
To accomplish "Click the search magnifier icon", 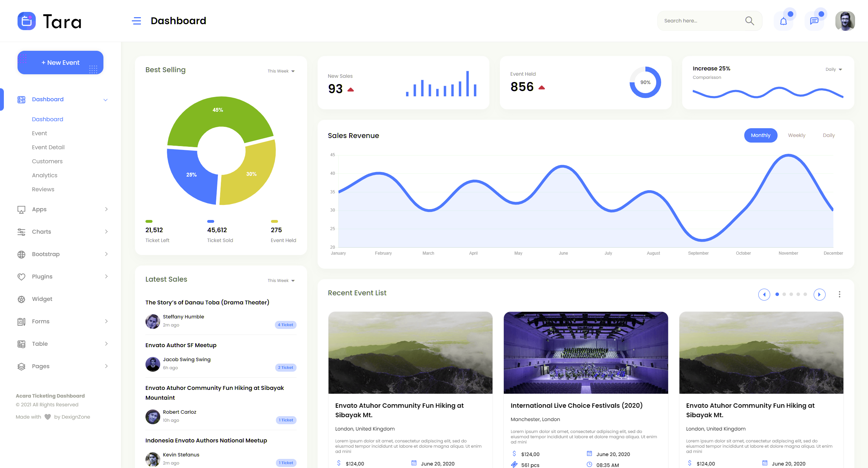I will coord(750,21).
